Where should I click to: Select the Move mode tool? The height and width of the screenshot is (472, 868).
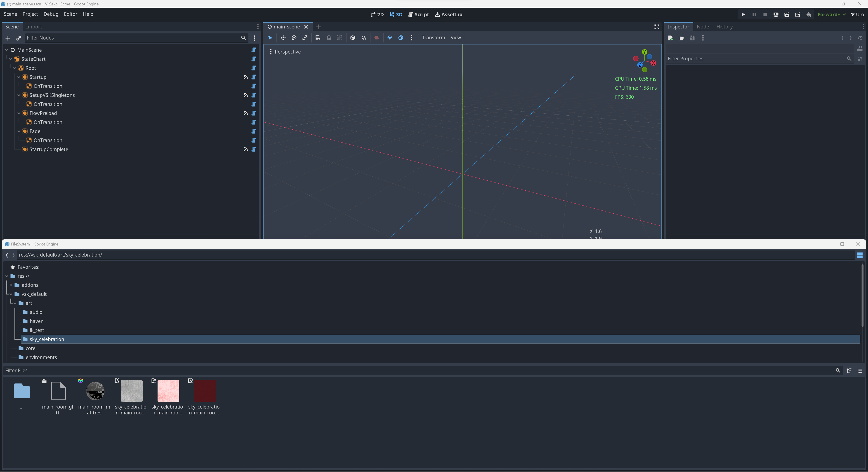tap(283, 38)
